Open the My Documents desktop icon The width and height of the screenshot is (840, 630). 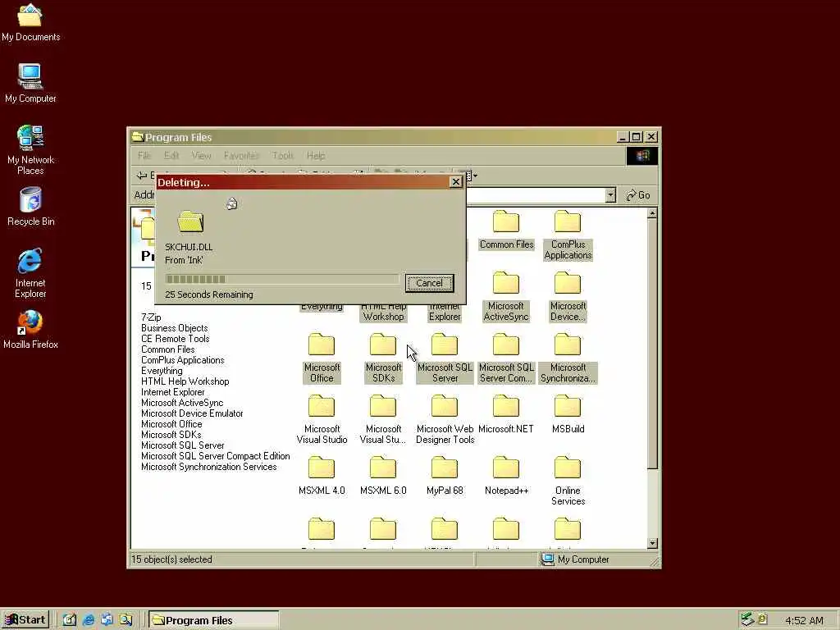(30, 21)
